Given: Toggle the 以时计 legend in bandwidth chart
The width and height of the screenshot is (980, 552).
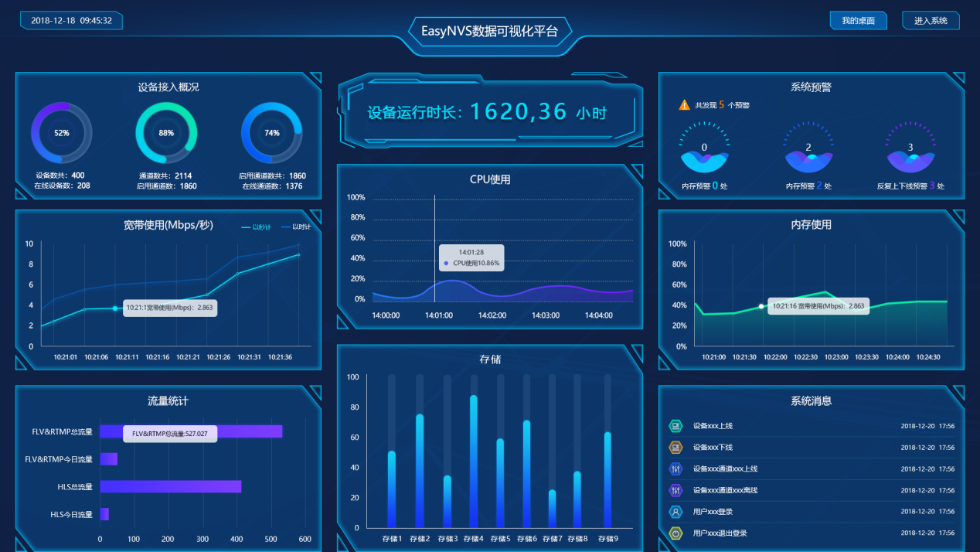Looking at the screenshot, I should click(x=296, y=227).
